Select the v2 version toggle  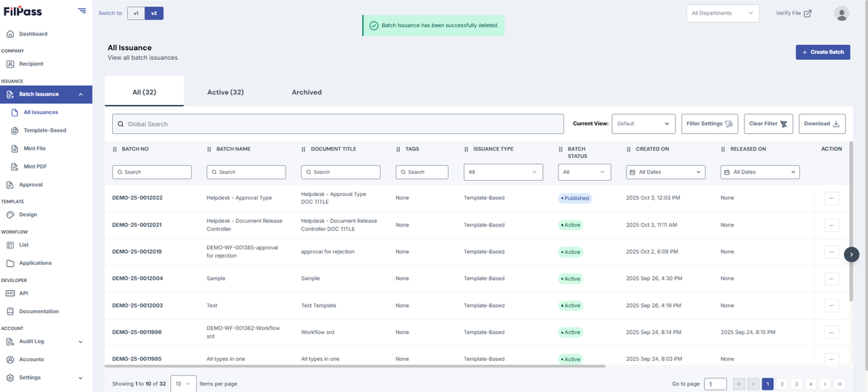pos(154,13)
